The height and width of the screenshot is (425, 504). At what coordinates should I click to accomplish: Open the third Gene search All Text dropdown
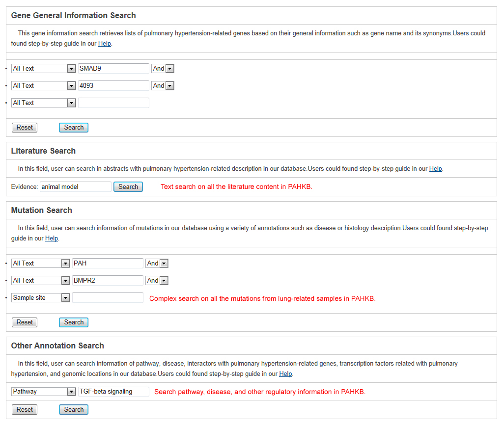pyautogui.click(x=43, y=103)
